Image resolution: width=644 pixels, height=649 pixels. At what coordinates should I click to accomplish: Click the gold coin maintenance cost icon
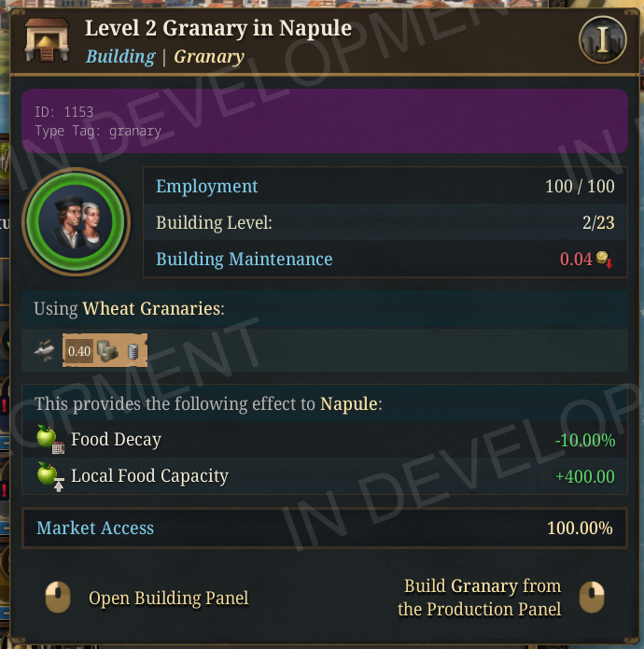point(603,260)
